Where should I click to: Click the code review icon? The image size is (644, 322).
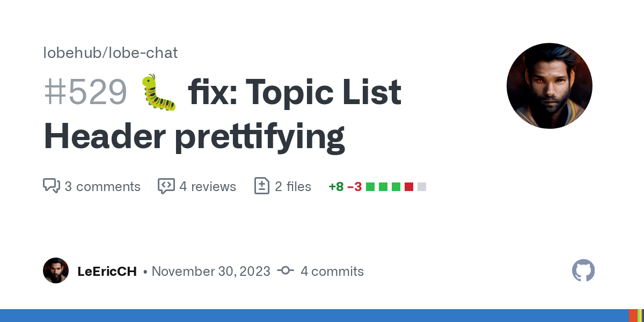[x=166, y=186]
